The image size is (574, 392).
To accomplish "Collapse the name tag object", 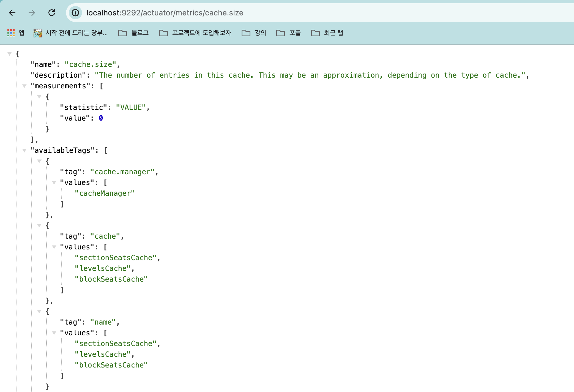I will pyautogui.click(x=39, y=311).
